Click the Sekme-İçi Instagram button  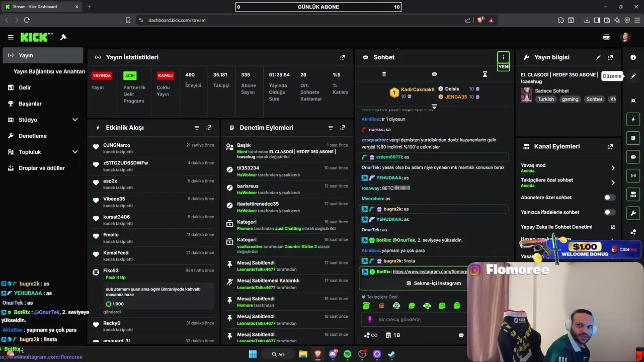[x=433, y=283]
